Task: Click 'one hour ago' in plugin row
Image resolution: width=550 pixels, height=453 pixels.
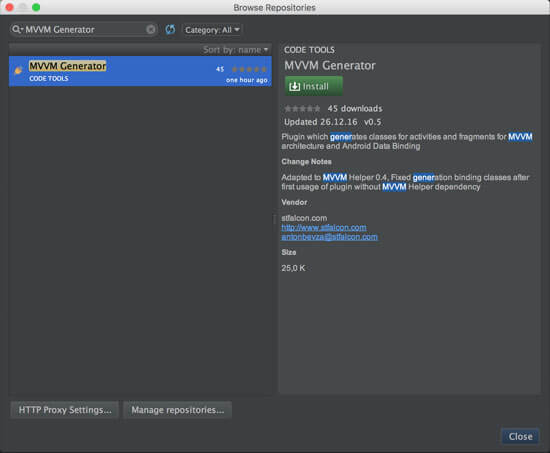Action: click(247, 80)
